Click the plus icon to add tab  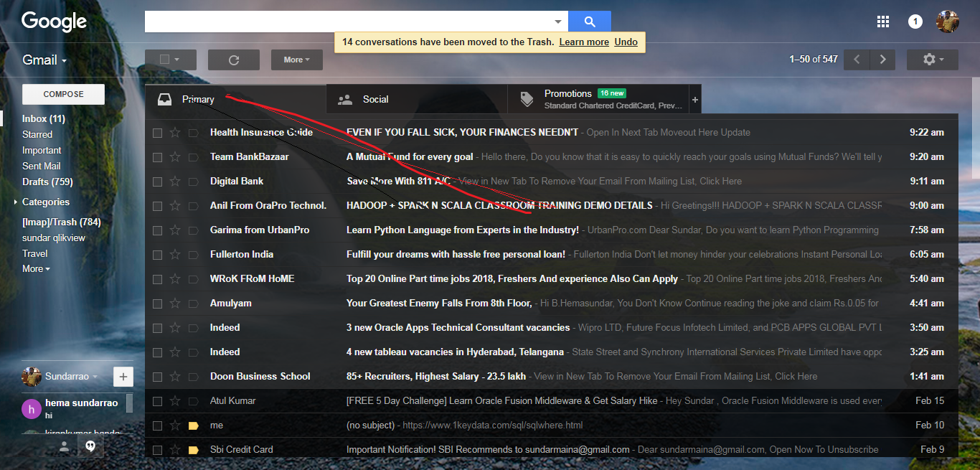[694, 100]
